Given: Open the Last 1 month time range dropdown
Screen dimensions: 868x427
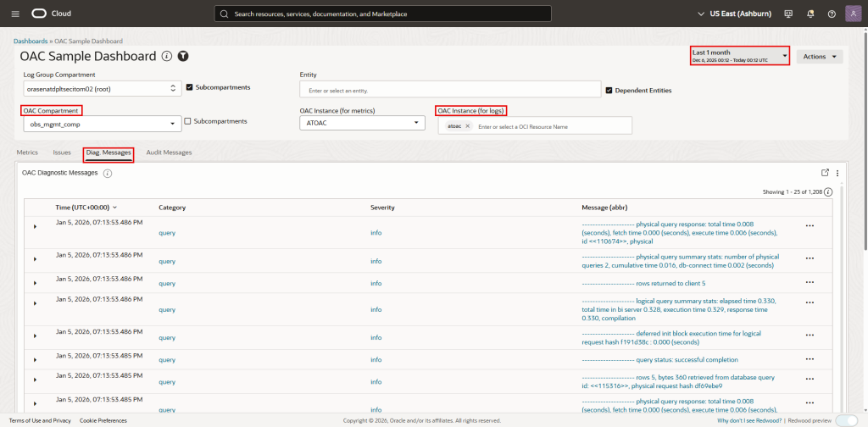Looking at the screenshot, I should pyautogui.click(x=740, y=56).
